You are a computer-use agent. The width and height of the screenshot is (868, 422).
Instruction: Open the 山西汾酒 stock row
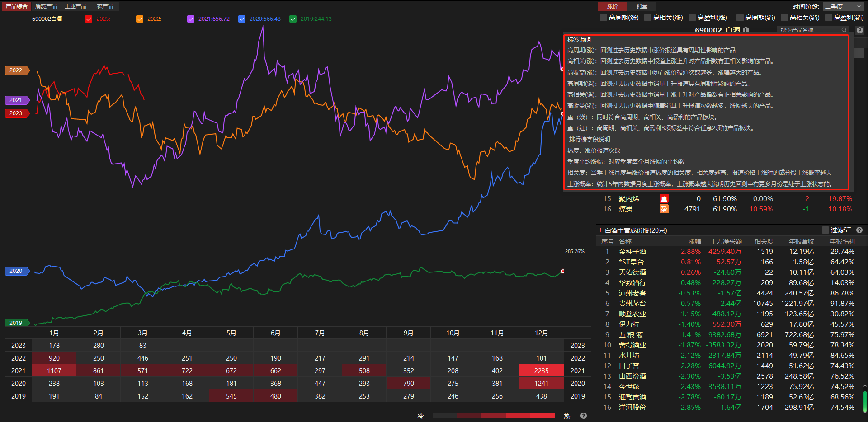(x=729, y=376)
